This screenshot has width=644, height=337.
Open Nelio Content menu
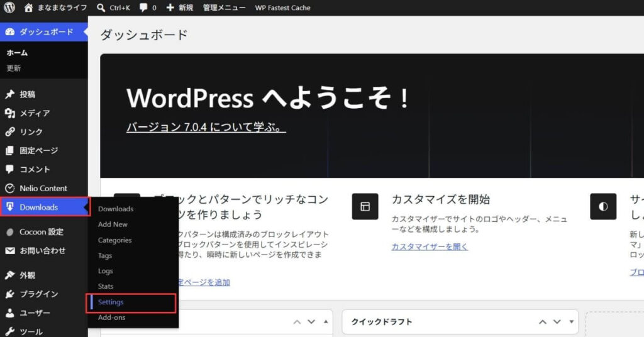(44, 188)
